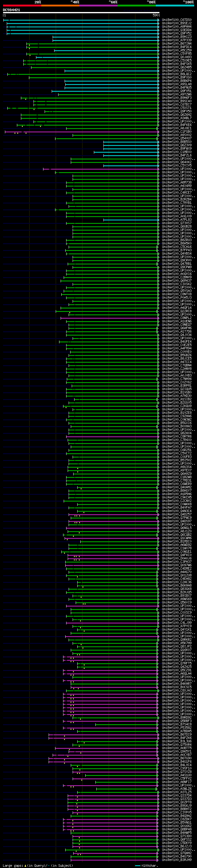Select hit UniRef100_C5XST1
The height and width of the screenshot is (868, 197).
(x=176, y=108)
